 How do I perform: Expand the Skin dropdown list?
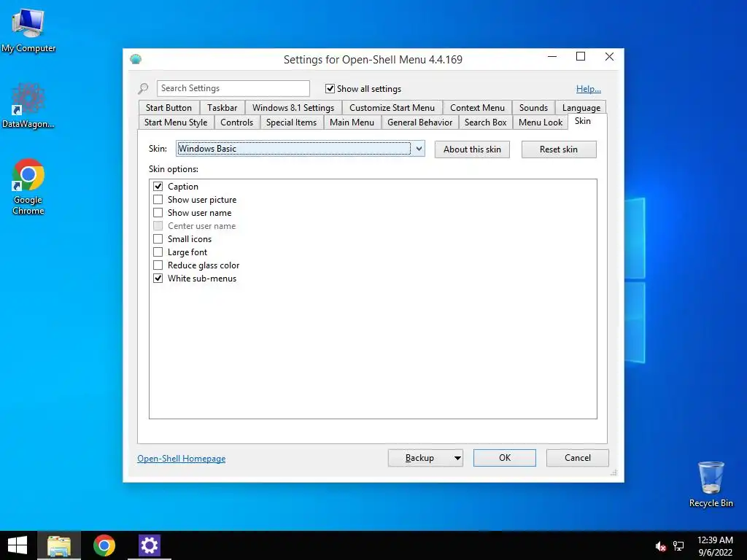(x=419, y=149)
